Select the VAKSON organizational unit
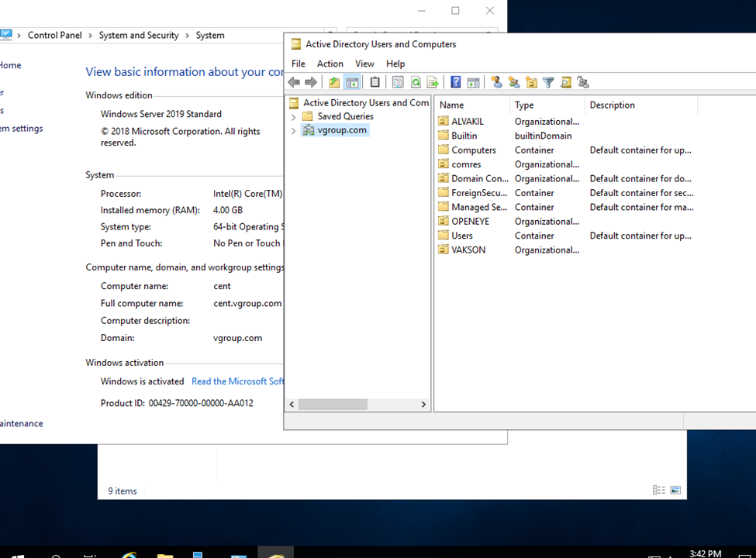The width and height of the screenshot is (756, 558). tap(468, 250)
